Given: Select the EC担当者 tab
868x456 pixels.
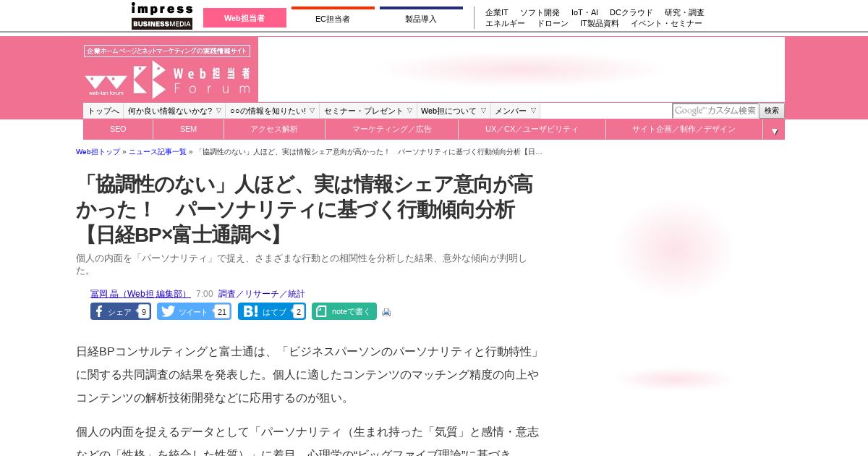Looking at the screenshot, I should [333, 18].
